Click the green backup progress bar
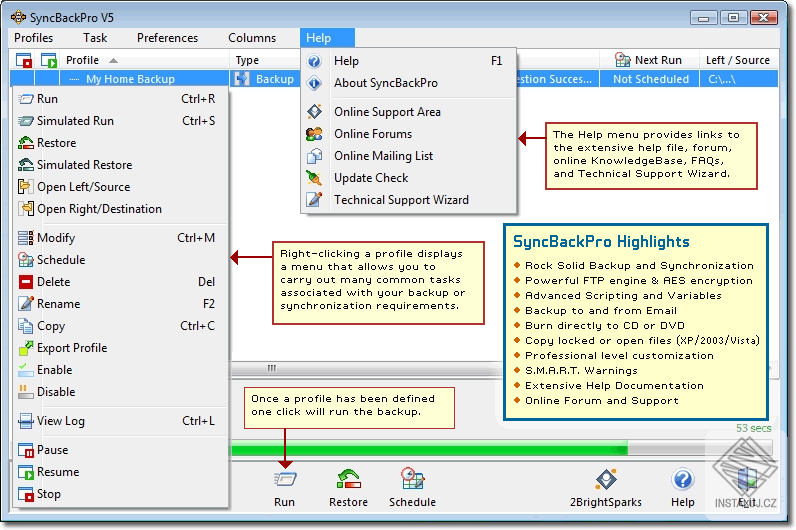Screen dimensions: 796x530 click(429, 449)
